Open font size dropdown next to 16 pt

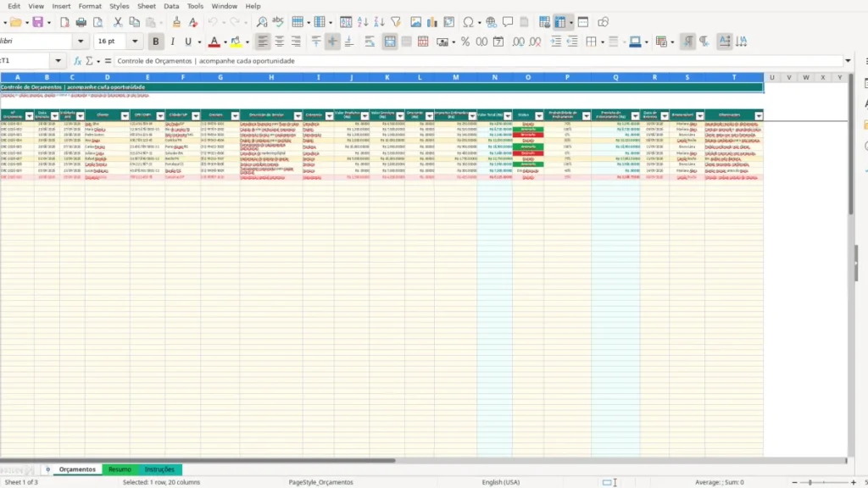(135, 42)
